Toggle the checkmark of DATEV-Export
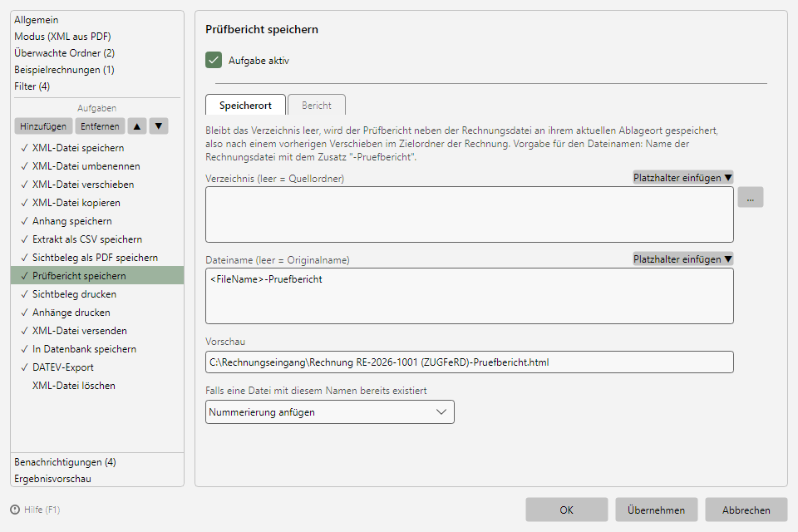Screen dimensions: 798x532 click(24, 367)
